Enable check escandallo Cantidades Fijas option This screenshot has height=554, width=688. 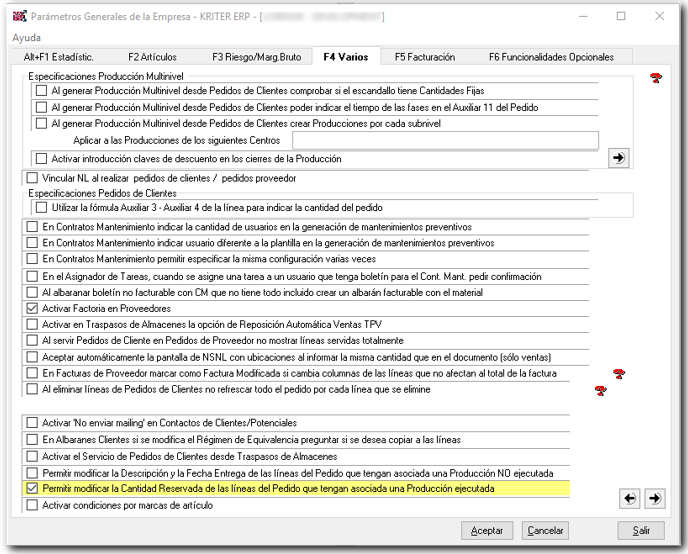[41, 91]
